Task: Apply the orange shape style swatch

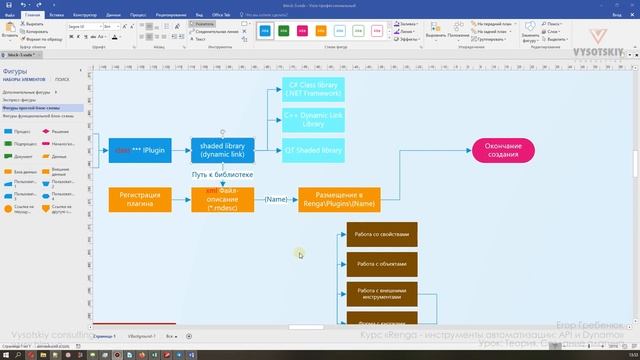Action: click(321, 31)
